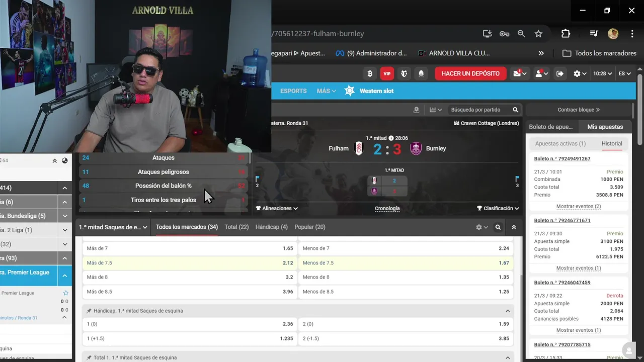Image resolution: width=644 pixels, height=362 pixels.
Task: Pin the Hándicap 1.ª mitad Saques de esquina market
Action: pos(89,311)
